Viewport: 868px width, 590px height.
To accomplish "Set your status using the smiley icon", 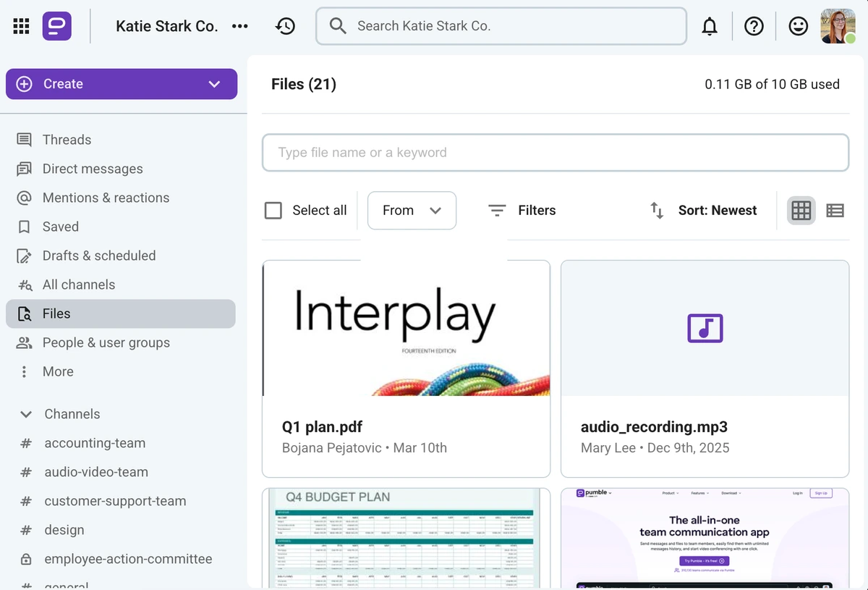I will [x=798, y=25].
